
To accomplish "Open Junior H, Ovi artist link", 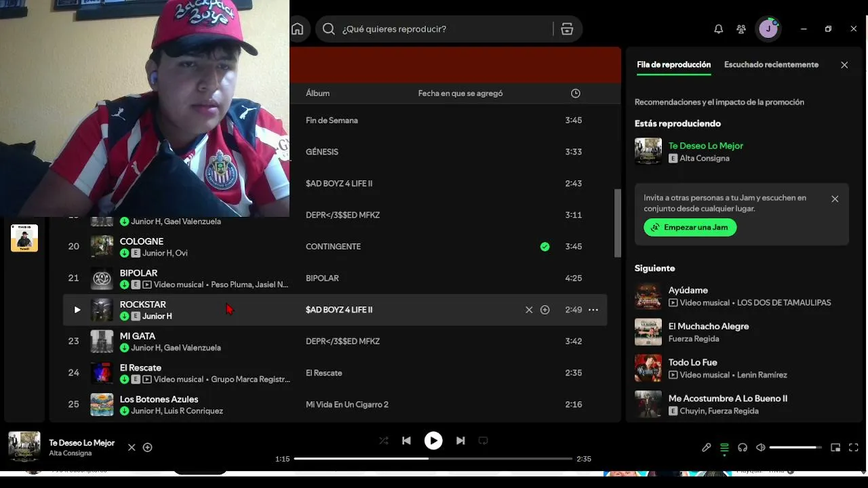I will coord(165,253).
